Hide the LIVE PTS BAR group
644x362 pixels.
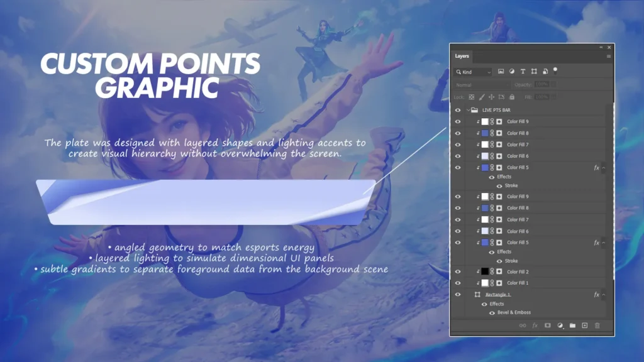coord(458,110)
